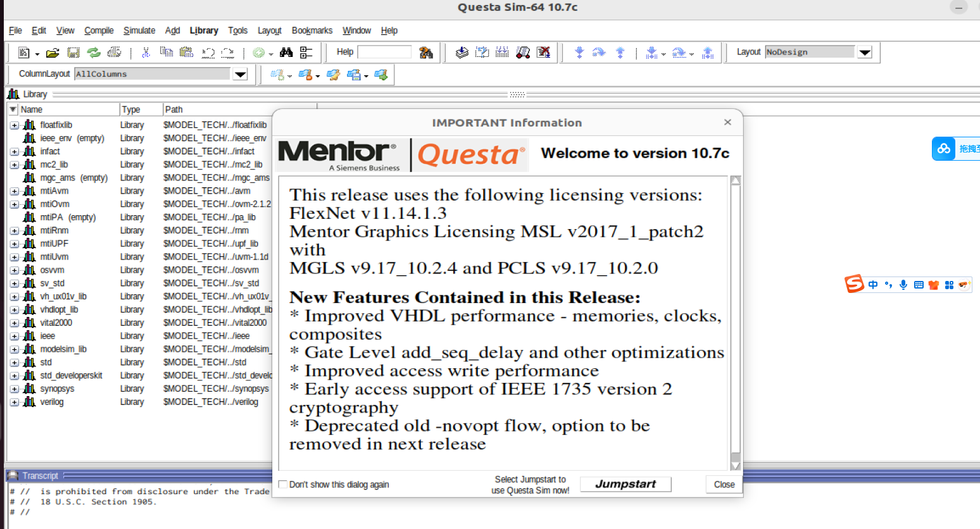Click the Step Out up arrow icon
This screenshot has height=529, width=980.
pos(620,53)
